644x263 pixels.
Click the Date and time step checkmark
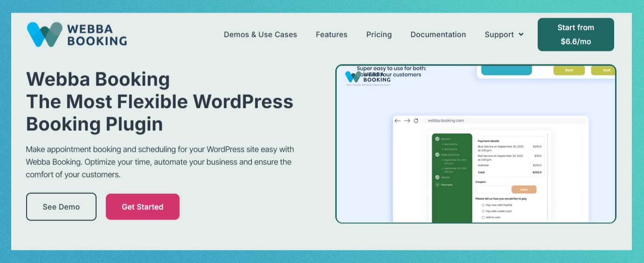[x=437, y=155]
